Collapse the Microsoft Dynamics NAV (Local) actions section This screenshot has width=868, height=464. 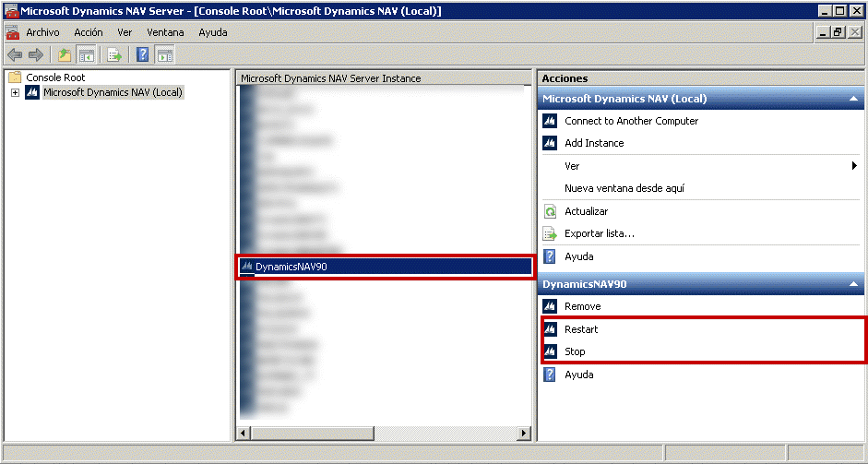pyautogui.click(x=853, y=99)
